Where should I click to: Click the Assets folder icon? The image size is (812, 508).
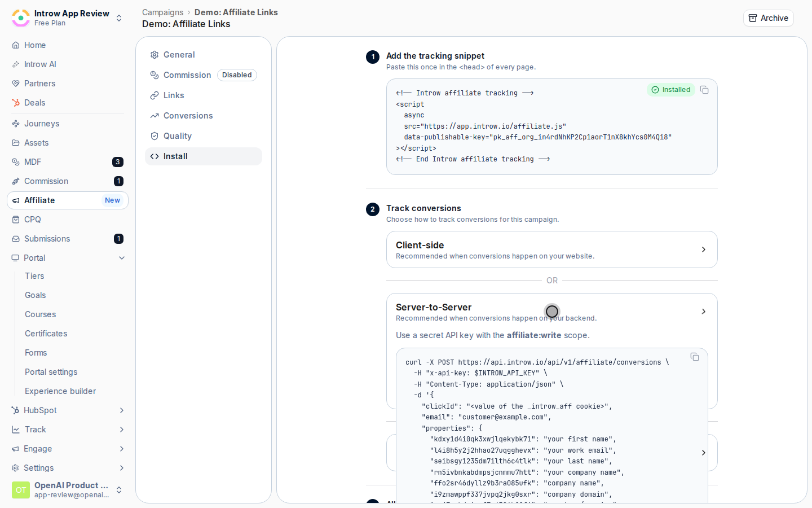pos(16,143)
